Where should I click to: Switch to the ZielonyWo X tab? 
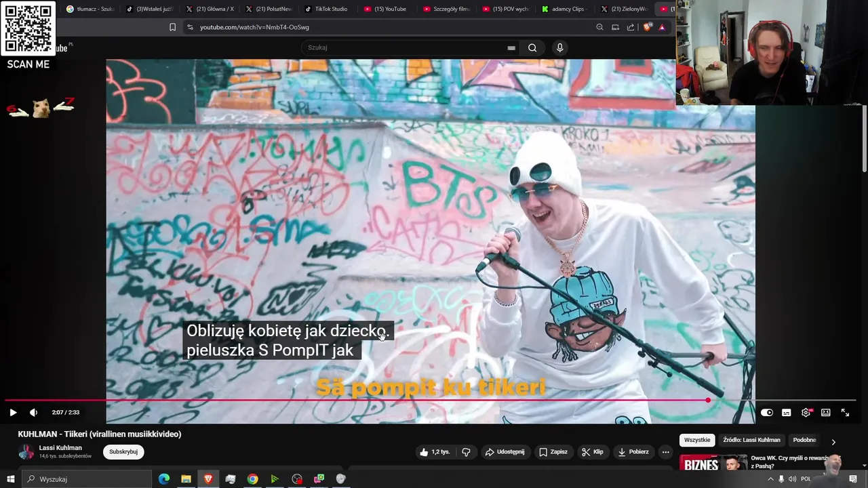point(624,9)
